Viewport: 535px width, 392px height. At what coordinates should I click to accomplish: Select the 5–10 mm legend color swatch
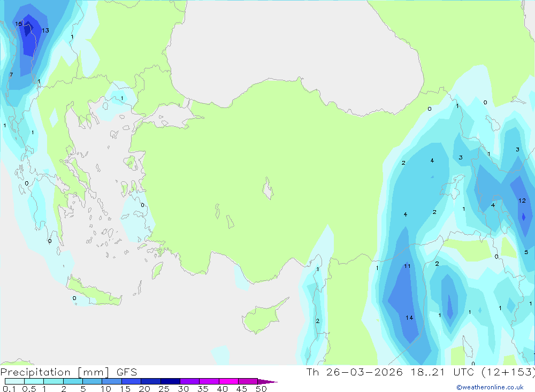93,381
